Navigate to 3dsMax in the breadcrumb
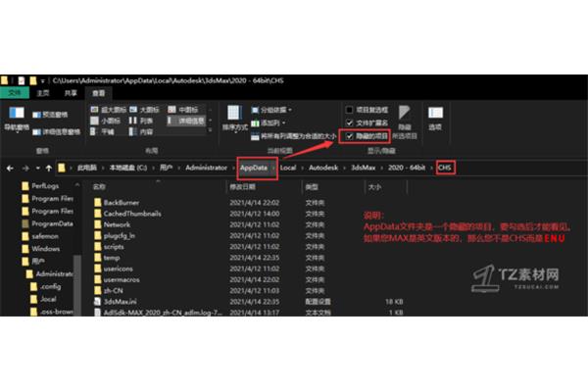Image resolution: width=588 pixels, height=392 pixels. tap(363, 168)
